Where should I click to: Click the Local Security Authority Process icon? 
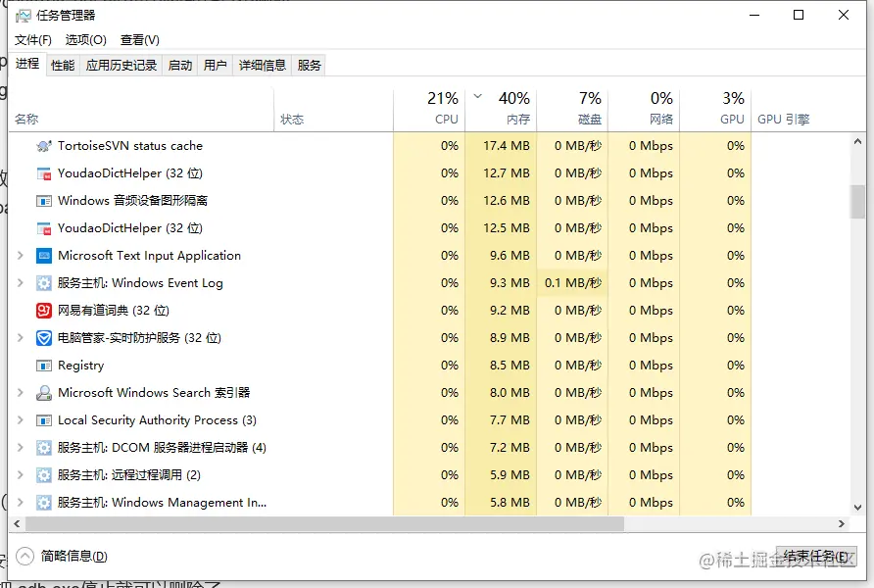tap(44, 420)
